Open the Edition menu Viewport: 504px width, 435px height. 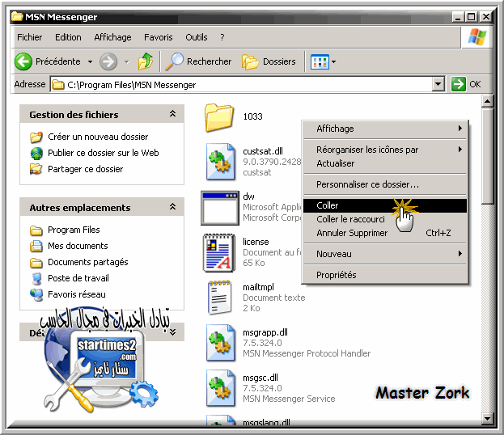pos(68,37)
